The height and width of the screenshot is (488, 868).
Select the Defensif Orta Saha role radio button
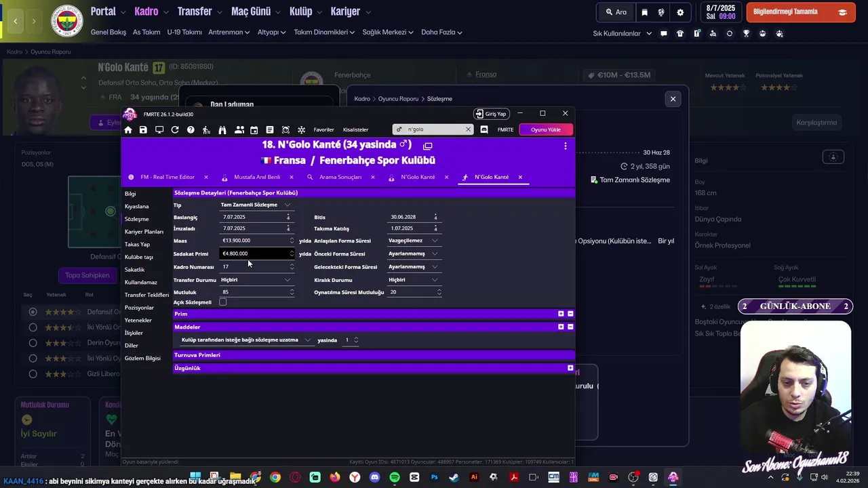point(33,312)
